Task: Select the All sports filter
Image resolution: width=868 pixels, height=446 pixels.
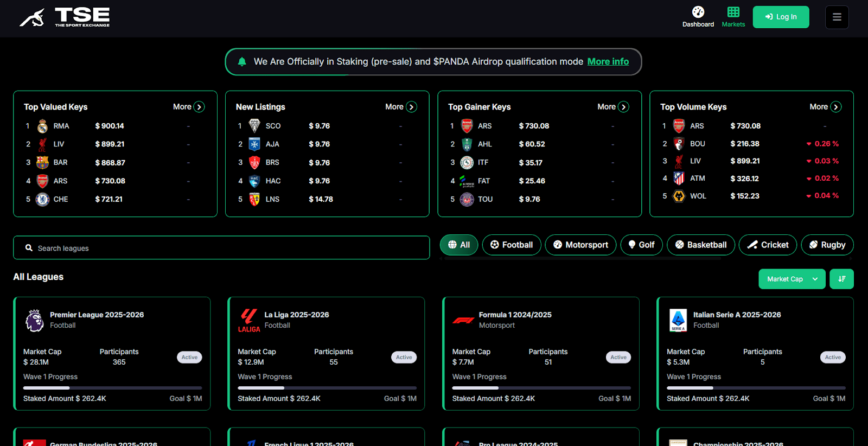Action: pos(458,245)
